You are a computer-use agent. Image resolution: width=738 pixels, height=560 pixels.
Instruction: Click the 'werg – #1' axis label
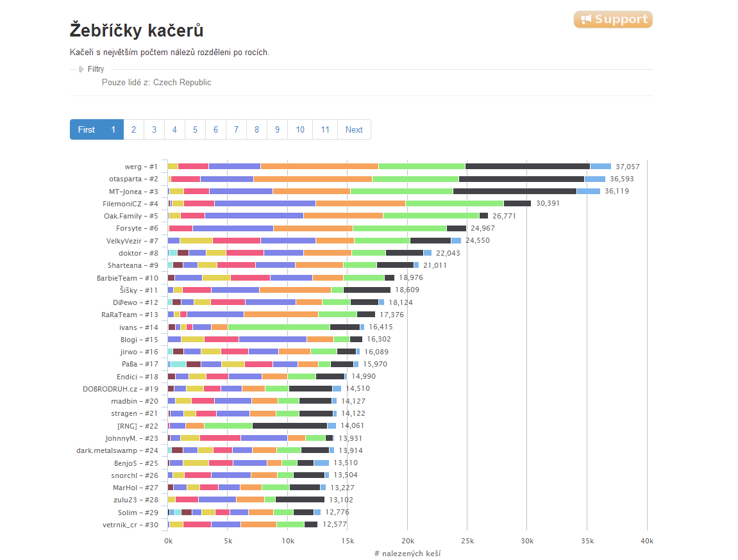click(x=141, y=167)
